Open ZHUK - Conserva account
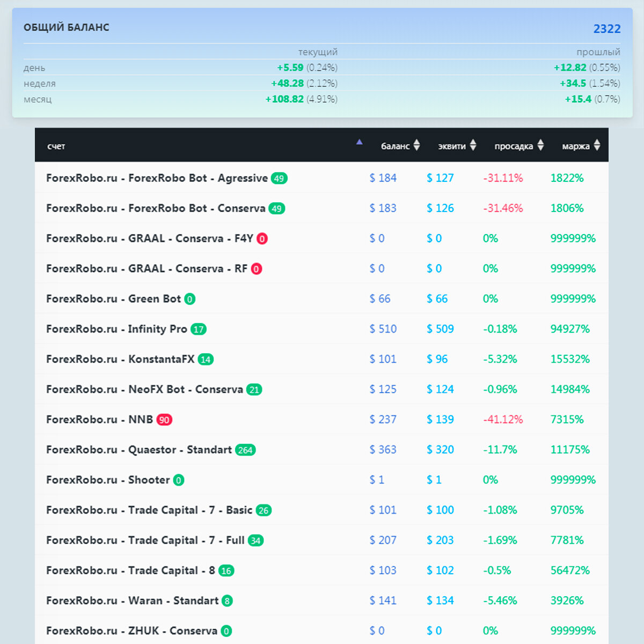Image resolution: width=644 pixels, height=644 pixels. 132,631
